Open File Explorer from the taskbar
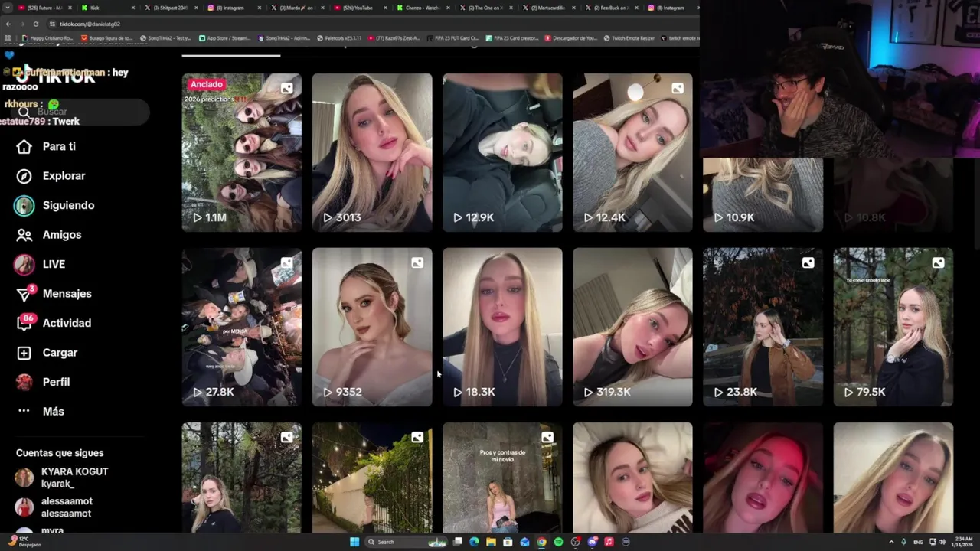Screen dimensions: 980x551 coord(491,542)
